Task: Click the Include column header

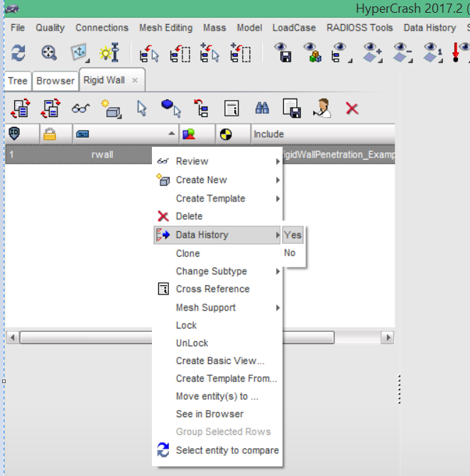Action: (x=323, y=134)
